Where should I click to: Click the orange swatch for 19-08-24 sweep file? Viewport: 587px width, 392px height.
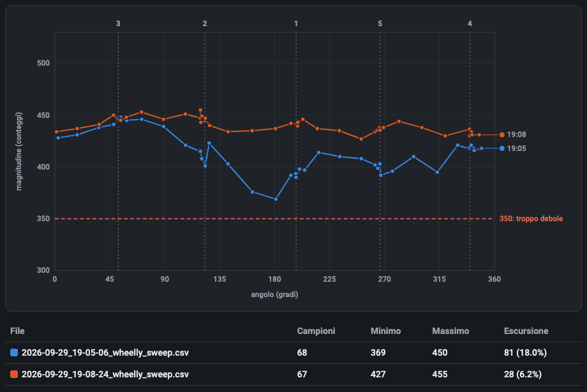click(14, 374)
